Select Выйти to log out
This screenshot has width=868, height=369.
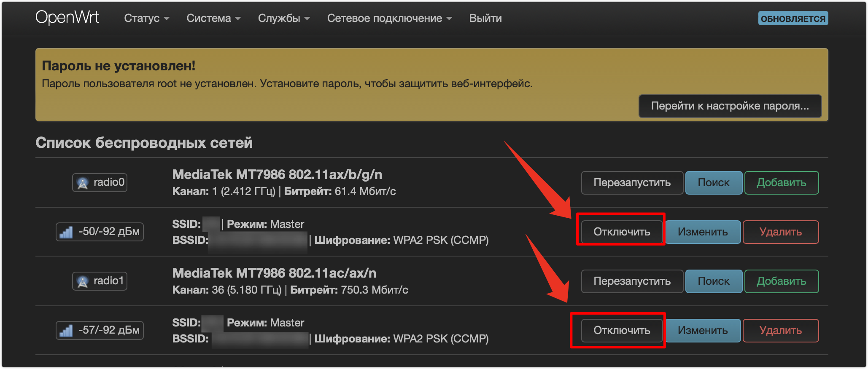click(x=485, y=18)
